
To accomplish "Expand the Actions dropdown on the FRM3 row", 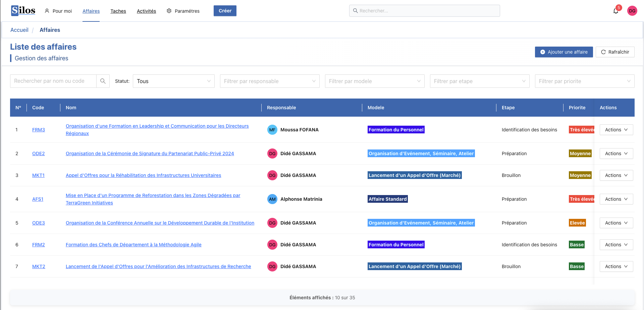I will pyautogui.click(x=616, y=130).
